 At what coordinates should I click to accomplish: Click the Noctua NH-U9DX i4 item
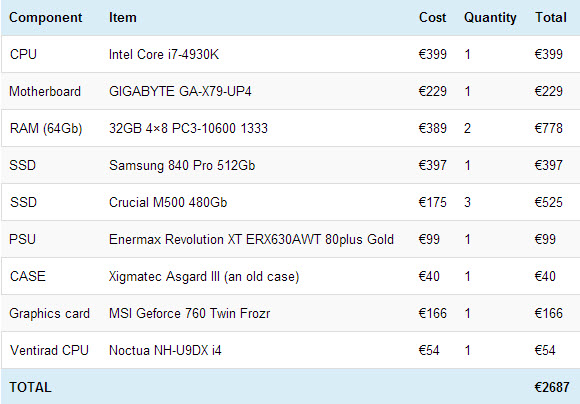tap(165, 350)
